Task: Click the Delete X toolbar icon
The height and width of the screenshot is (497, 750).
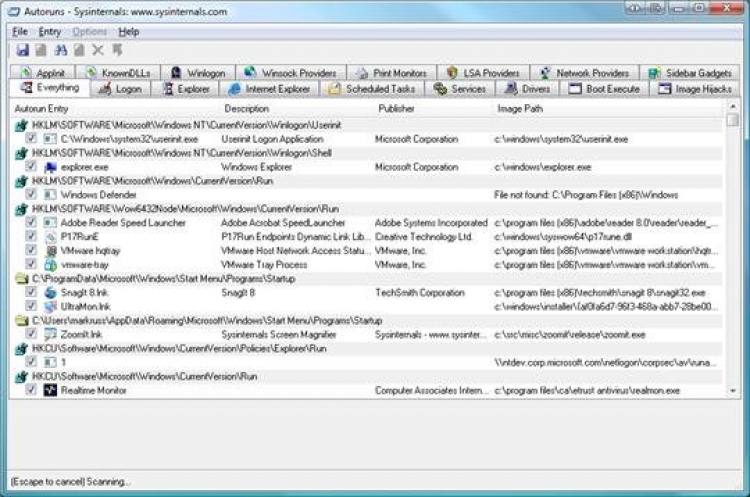Action: coord(98,50)
